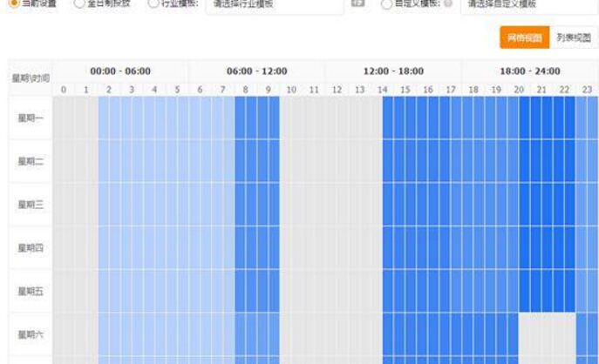Click the gray first half-hour cell of hour 21 on 星期六
Viewport: 599px width, 364px height.
[536, 334]
